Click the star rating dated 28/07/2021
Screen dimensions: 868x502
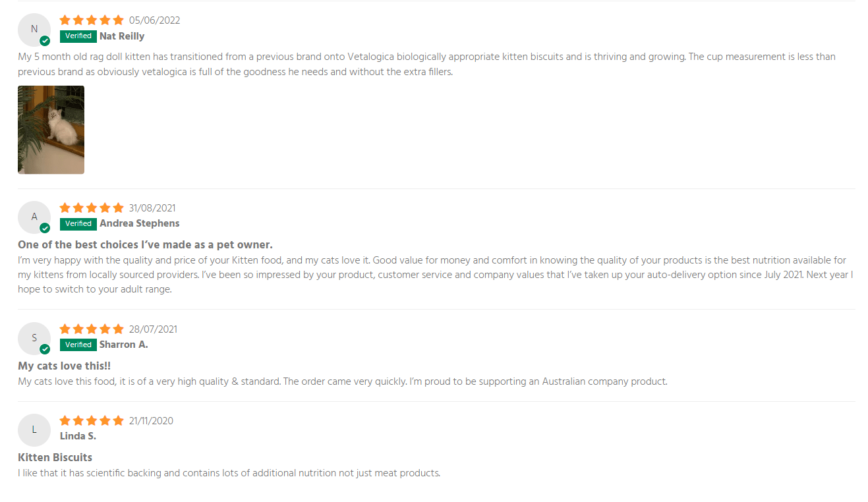click(x=92, y=329)
